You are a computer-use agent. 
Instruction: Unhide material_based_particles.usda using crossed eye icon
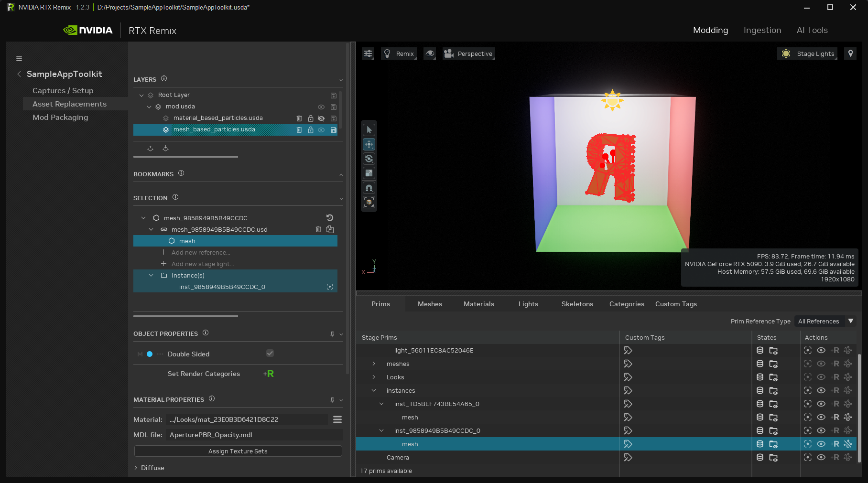pos(321,118)
